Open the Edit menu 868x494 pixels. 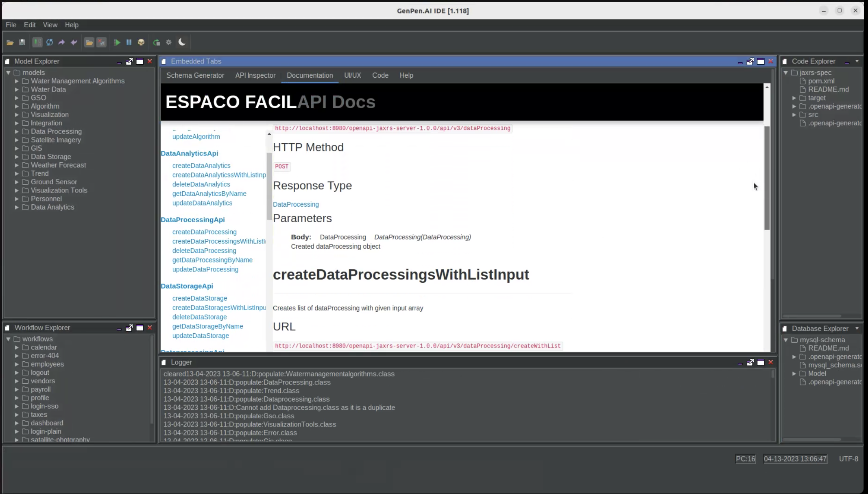click(x=30, y=25)
